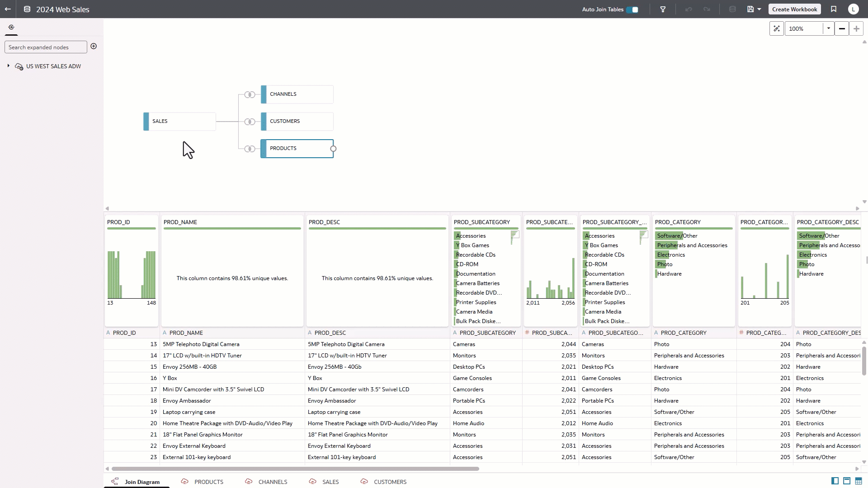Click the filter icon in the top toolbar
This screenshot has height=488, width=868.
point(663,9)
